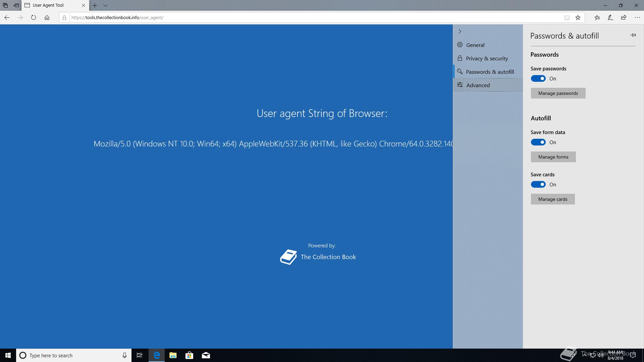Image resolution: width=644 pixels, height=362 pixels.
Task: Collapse the settings pane with chevron
Action: tap(460, 31)
